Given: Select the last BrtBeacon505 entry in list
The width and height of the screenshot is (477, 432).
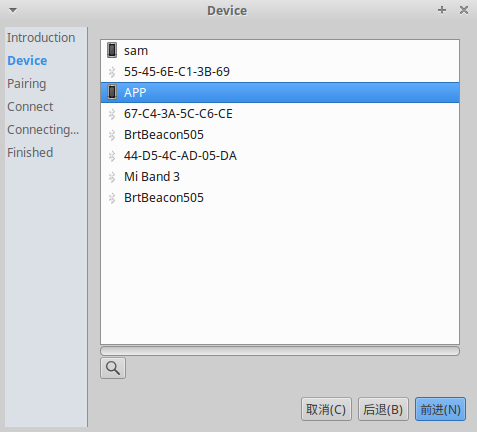Looking at the screenshot, I should pyautogui.click(x=280, y=198).
